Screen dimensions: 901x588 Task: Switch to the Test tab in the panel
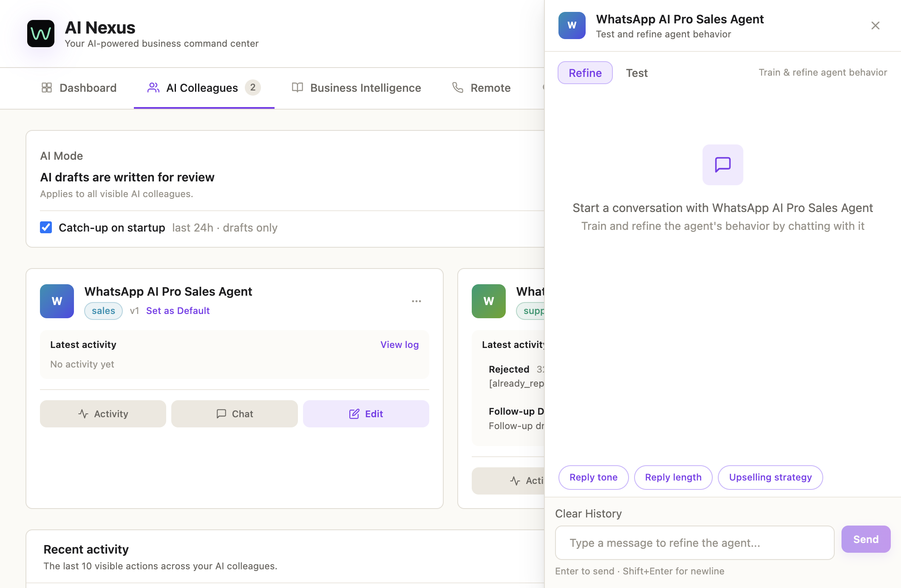637,73
